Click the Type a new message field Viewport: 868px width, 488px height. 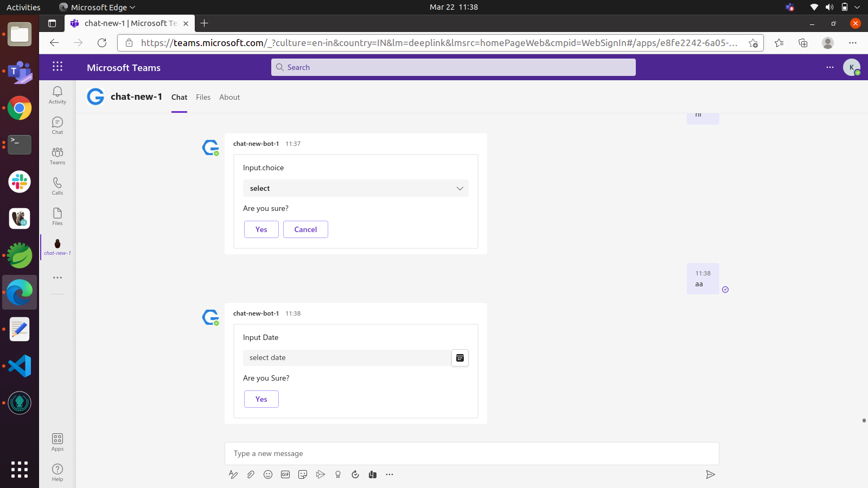click(472, 453)
